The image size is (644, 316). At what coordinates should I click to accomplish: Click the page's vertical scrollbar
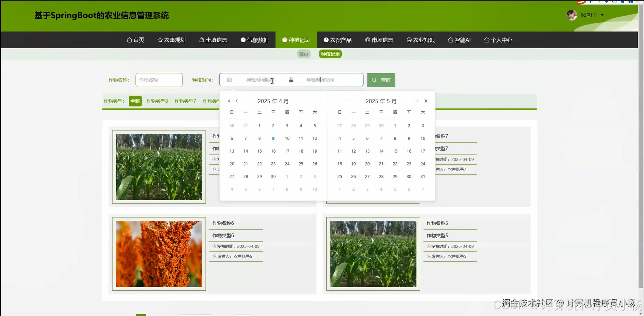[641, 146]
